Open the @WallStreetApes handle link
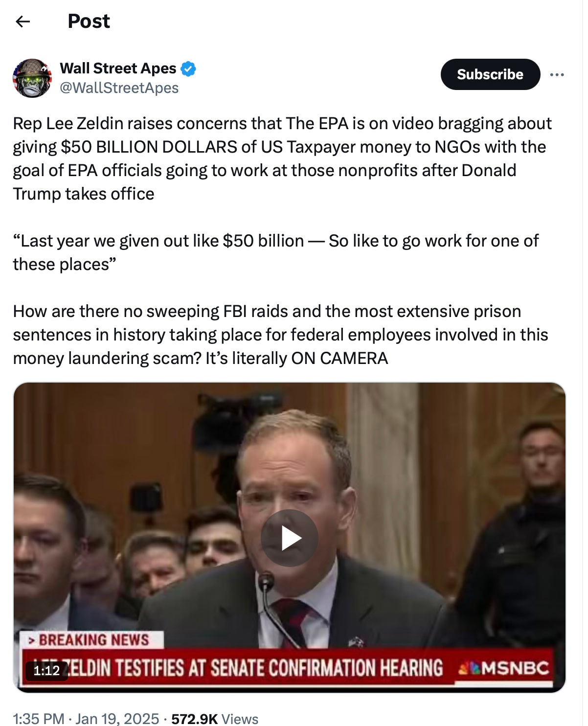588x726 pixels. pyautogui.click(x=119, y=88)
